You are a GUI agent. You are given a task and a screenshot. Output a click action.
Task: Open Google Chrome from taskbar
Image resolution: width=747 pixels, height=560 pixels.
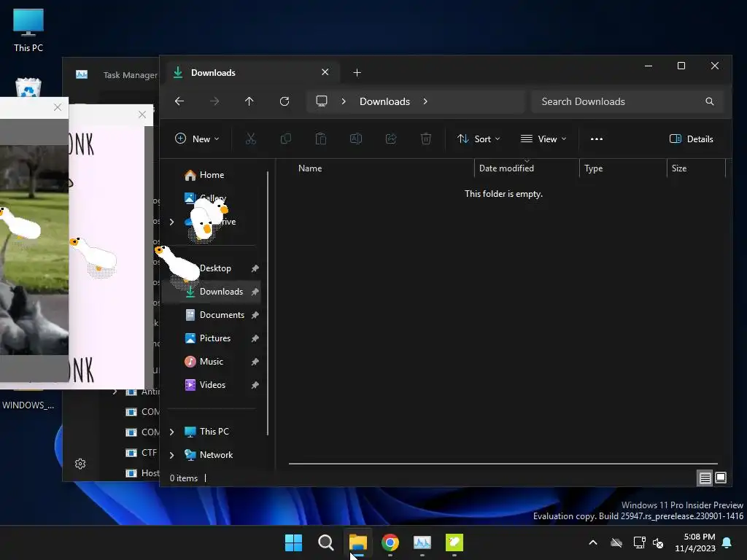(390, 542)
